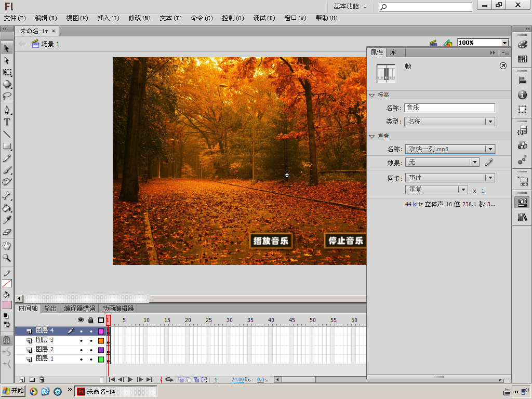Select the Eraser tool

(6, 232)
